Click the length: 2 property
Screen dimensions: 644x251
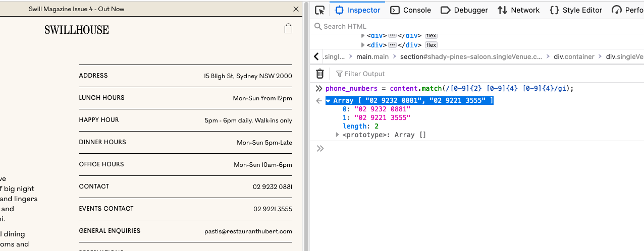click(360, 127)
